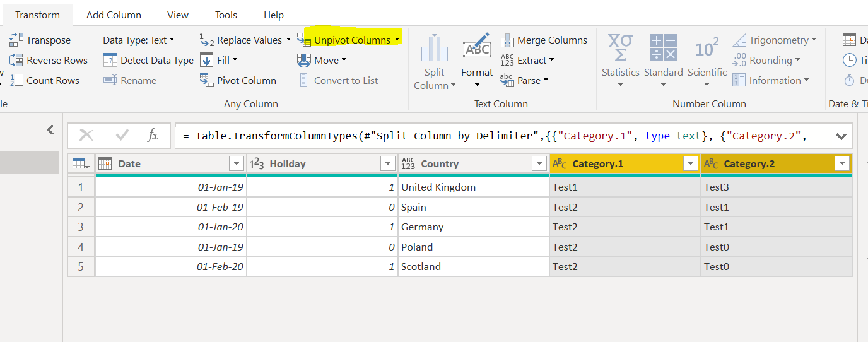The width and height of the screenshot is (868, 342).
Task: Click the greyed Trigonometry icon
Action: point(739,40)
